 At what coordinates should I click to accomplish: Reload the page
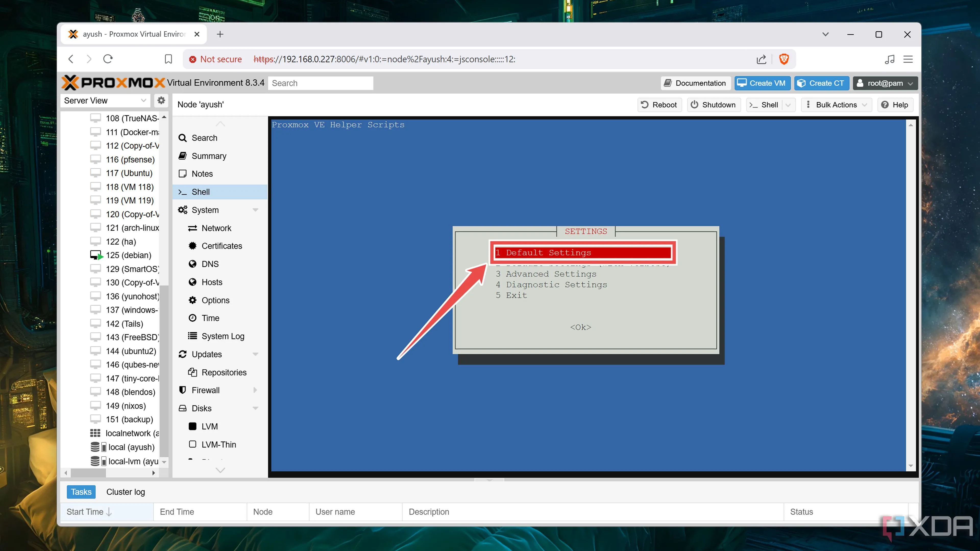pos(108,59)
